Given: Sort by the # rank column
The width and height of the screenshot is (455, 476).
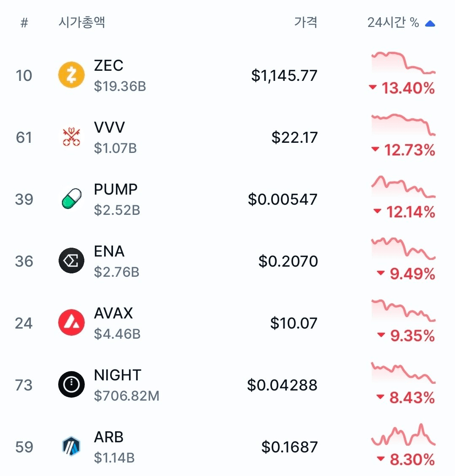Looking at the screenshot, I should [x=24, y=23].
